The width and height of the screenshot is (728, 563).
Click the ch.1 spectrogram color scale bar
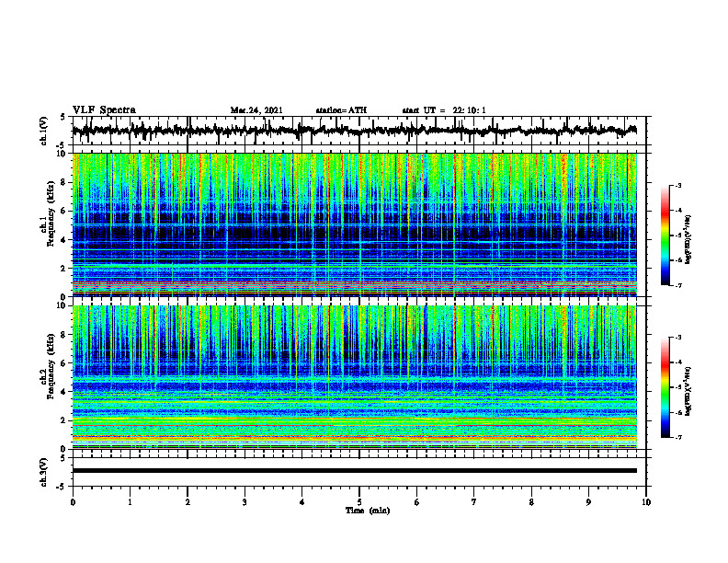pyautogui.click(x=665, y=236)
